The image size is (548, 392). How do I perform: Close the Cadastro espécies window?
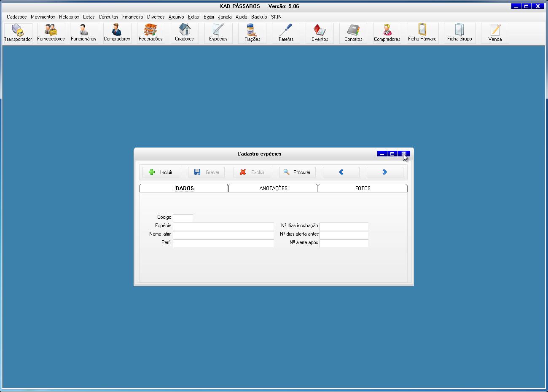404,154
